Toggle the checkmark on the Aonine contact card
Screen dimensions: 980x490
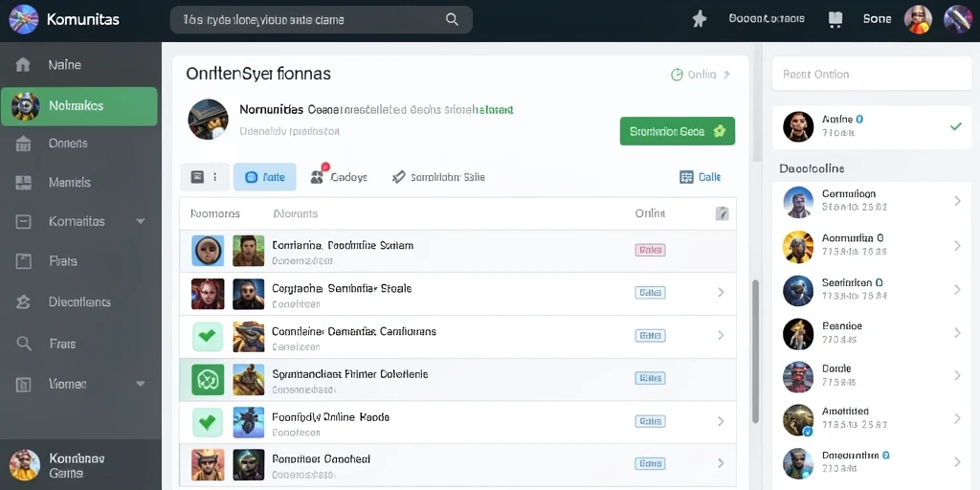pyautogui.click(x=956, y=126)
